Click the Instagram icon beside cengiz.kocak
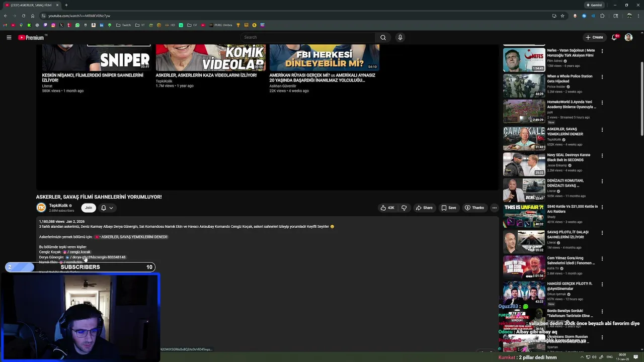The image size is (644, 362). tap(65, 252)
